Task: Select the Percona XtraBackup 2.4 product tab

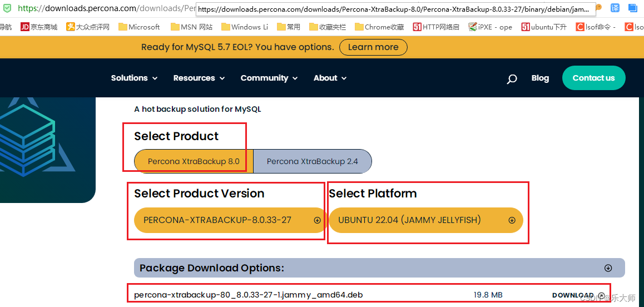Action: tap(313, 161)
